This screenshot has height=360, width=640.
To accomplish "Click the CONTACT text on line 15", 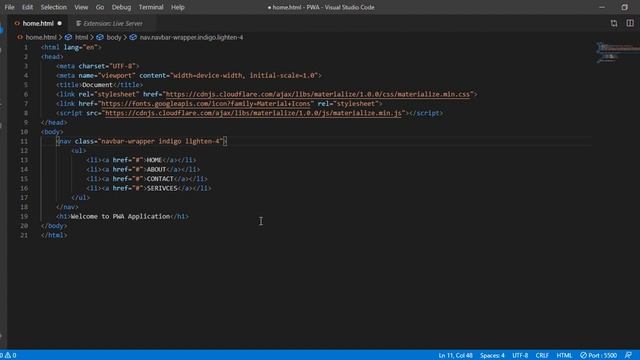I will [x=160, y=179].
